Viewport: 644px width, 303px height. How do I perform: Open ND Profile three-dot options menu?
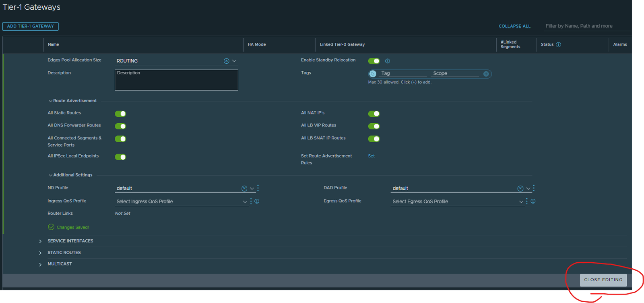coord(258,188)
